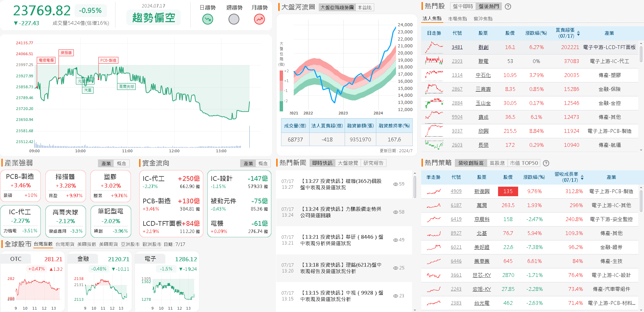
Task: Open the 世芯-KY quarterly trend sparkline
Action: coord(434,275)
